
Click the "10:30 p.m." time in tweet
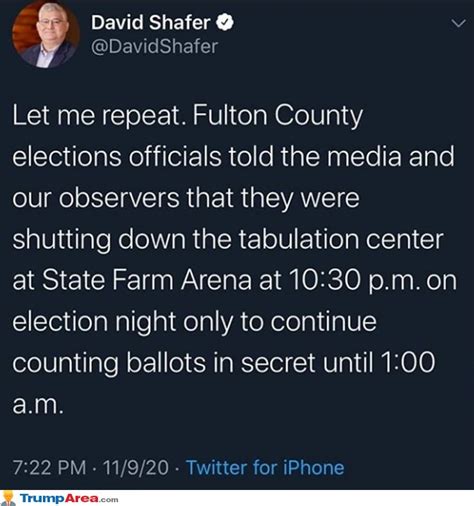pos(353,280)
